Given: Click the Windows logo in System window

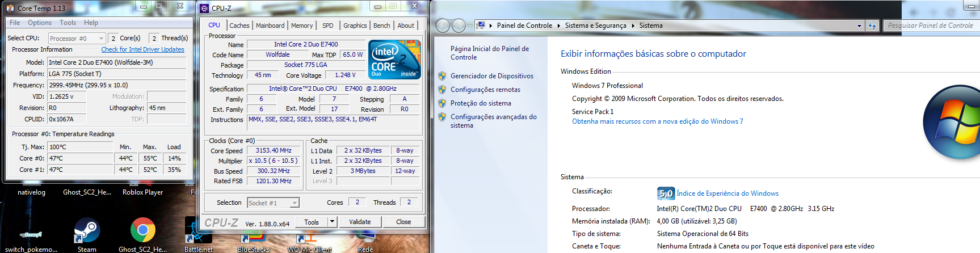Looking at the screenshot, I should [952, 123].
